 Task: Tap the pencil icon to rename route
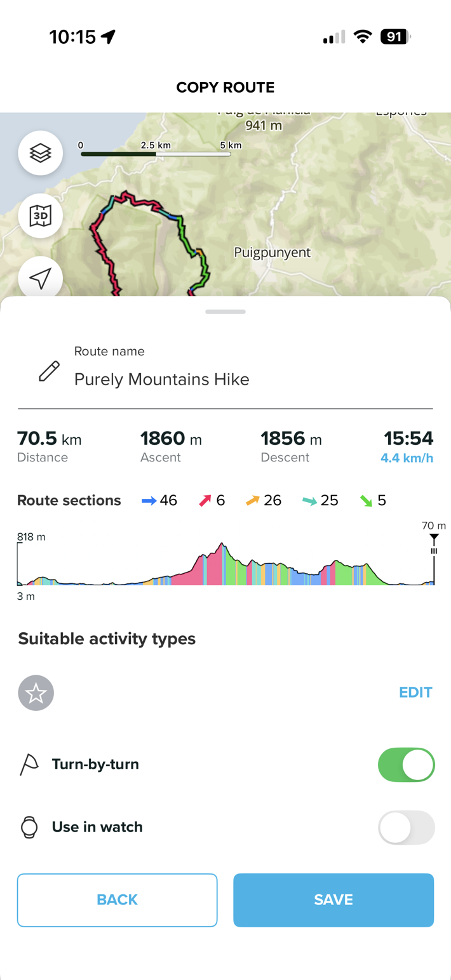point(49,371)
